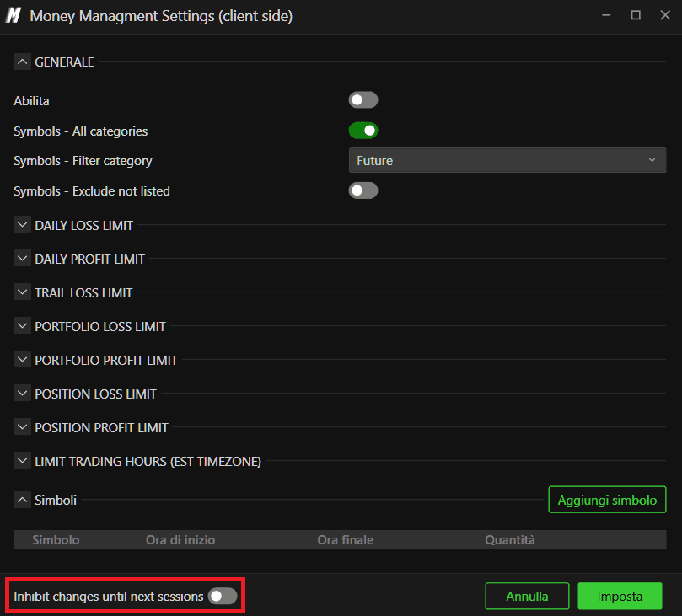The height and width of the screenshot is (616, 682).
Task: Enable Symbols - Exclude not listed switch
Action: pos(363,190)
